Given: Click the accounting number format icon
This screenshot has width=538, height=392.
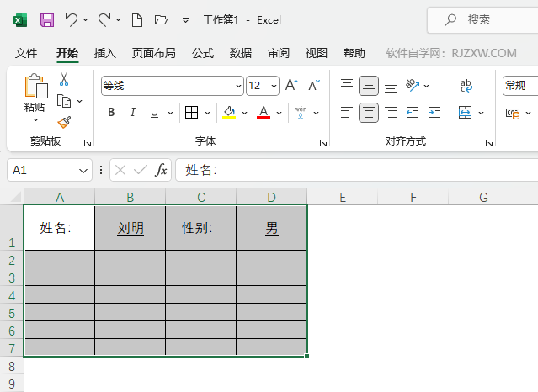Looking at the screenshot, I should [513, 114].
